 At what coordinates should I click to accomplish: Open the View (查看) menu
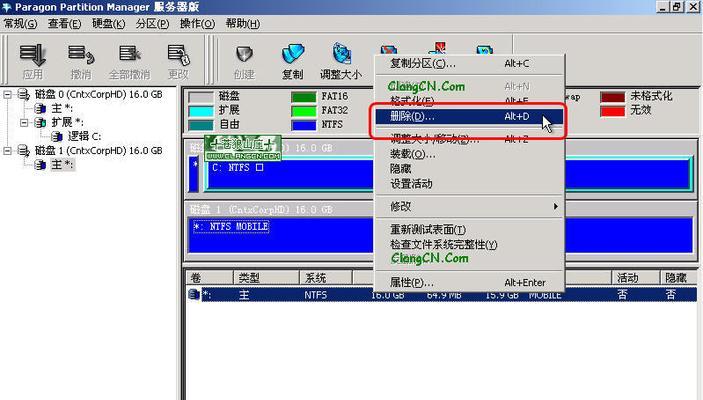[x=65, y=24]
